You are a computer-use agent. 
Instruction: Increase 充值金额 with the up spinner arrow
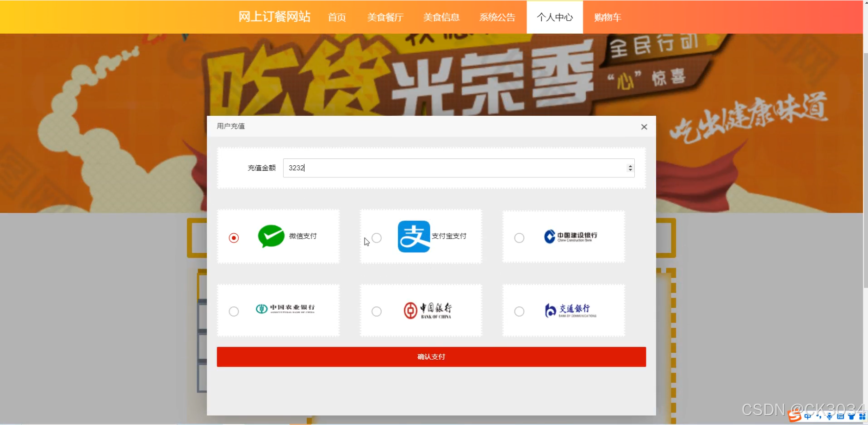click(x=630, y=166)
